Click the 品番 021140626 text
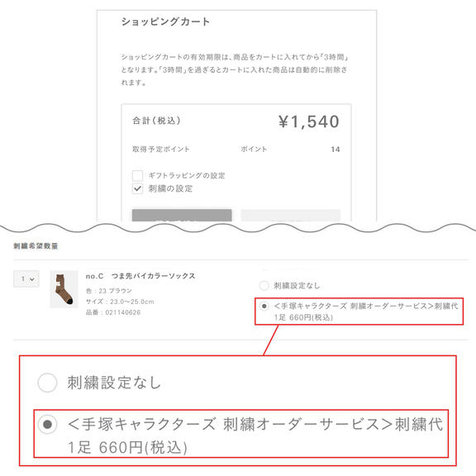This screenshot has width=476, height=476. coord(113,312)
